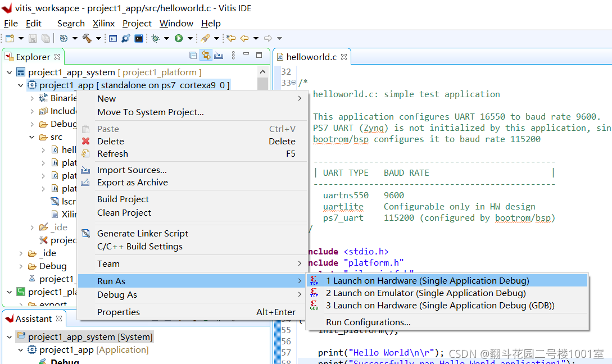The height and width of the screenshot is (364, 612).
Task: Click the green Run toolbar icon
Action: pos(179,38)
